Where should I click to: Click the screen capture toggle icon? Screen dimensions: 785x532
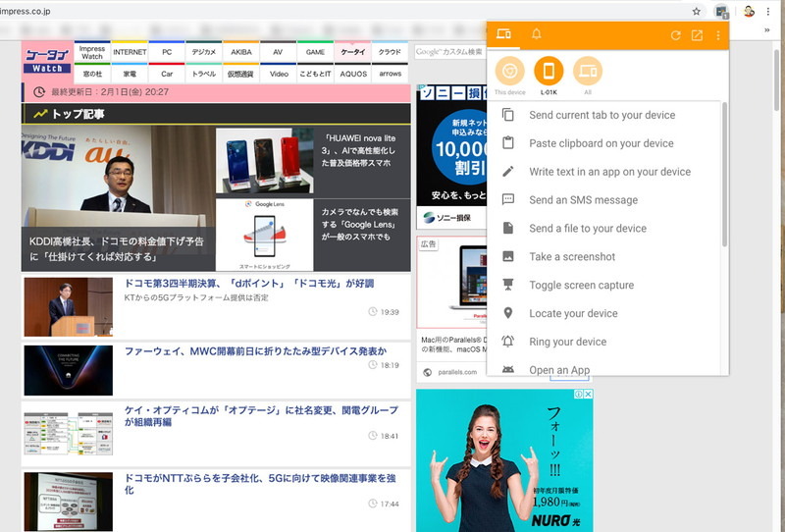(508, 285)
